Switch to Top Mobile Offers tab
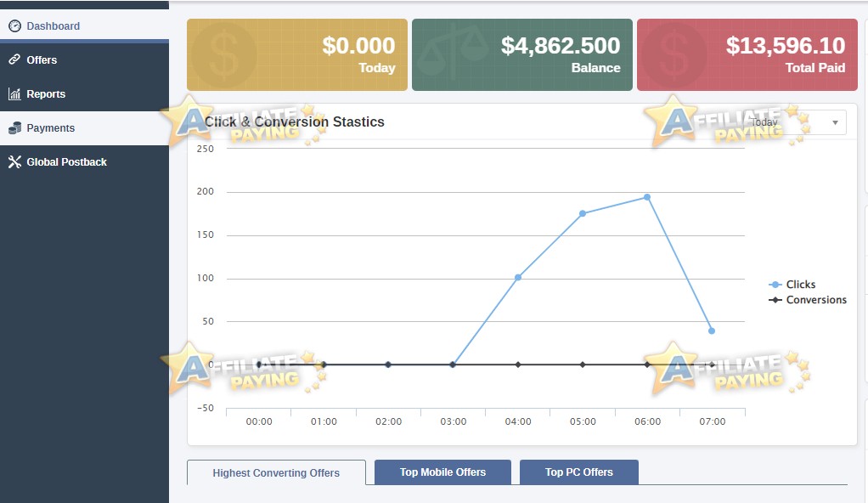The image size is (868, 503). coord(442,472)
